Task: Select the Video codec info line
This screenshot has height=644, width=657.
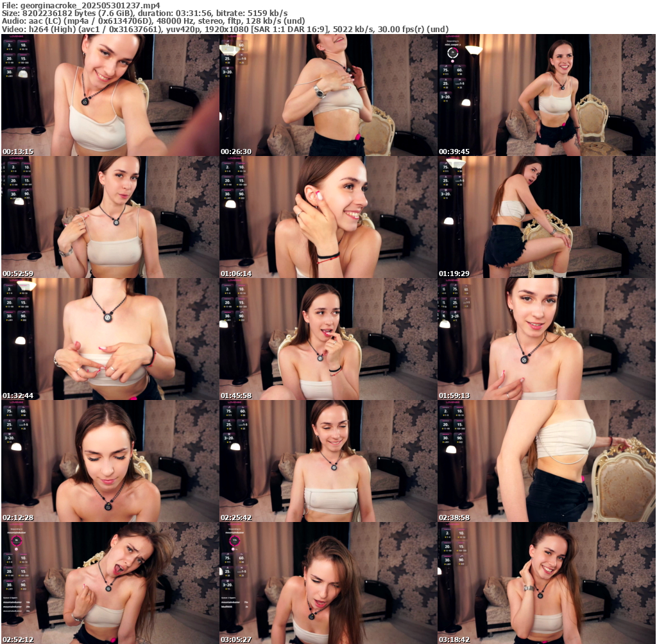Action: coord(225,30)
